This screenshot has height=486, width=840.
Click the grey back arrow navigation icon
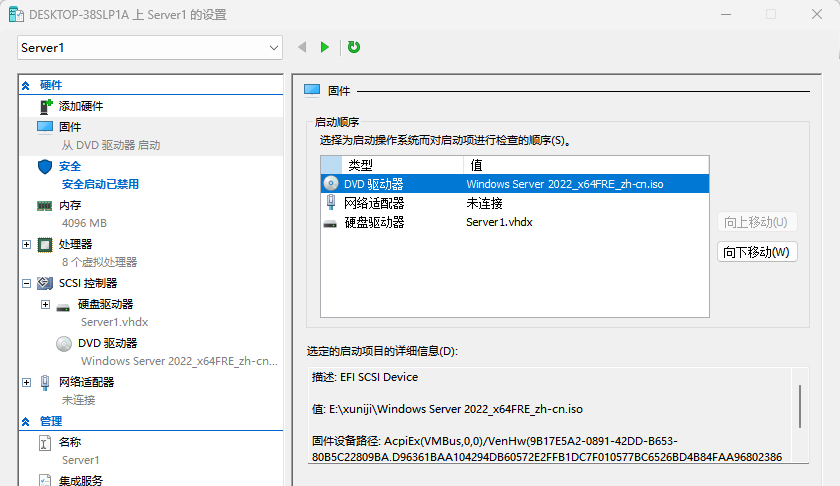tap(302, 47)
